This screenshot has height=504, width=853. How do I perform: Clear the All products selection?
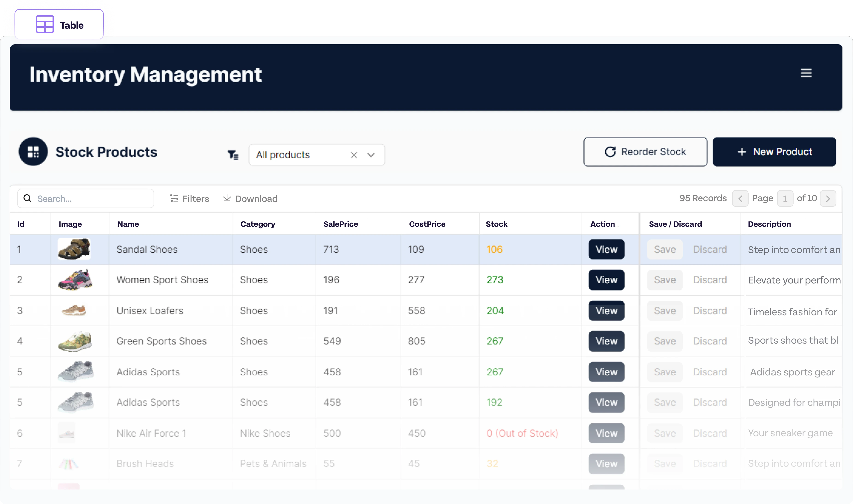click(x=353, y=155)
